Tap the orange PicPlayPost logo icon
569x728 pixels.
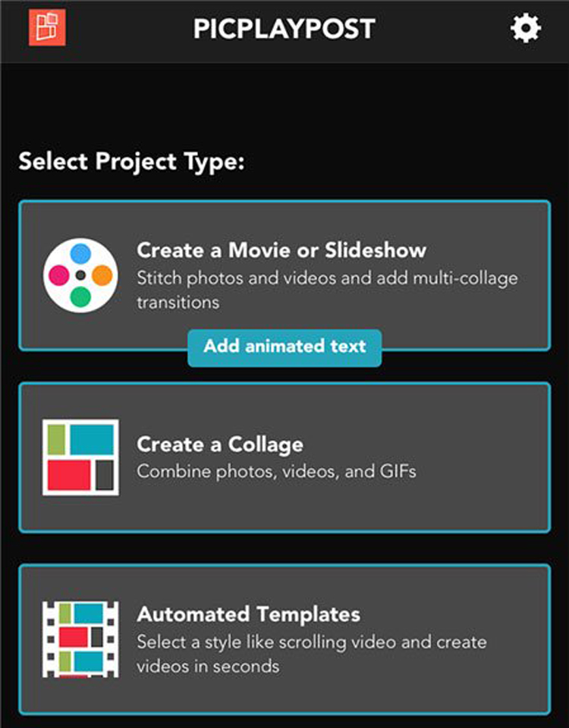(47, 28)
